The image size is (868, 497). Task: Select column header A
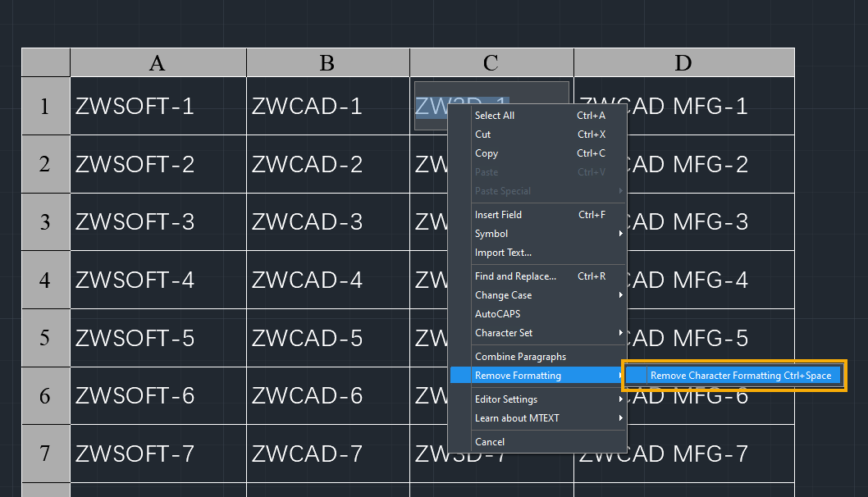tap(158, 62)
